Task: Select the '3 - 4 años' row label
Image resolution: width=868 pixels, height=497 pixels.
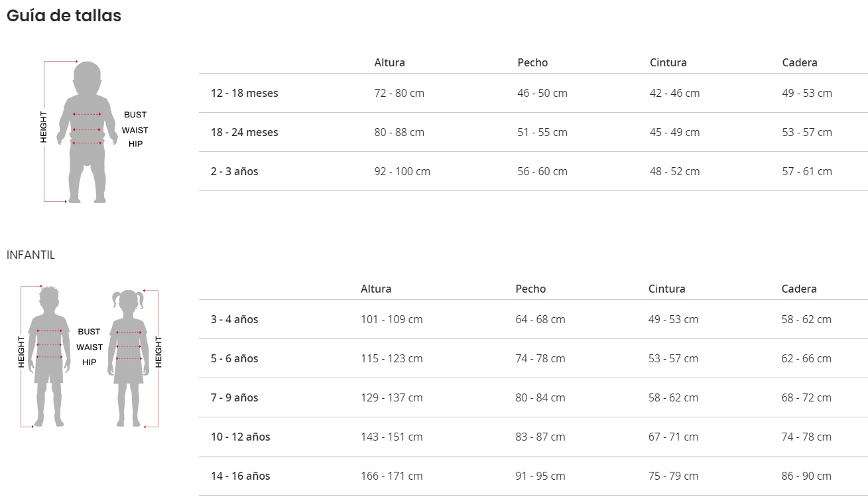Action: 234,319
